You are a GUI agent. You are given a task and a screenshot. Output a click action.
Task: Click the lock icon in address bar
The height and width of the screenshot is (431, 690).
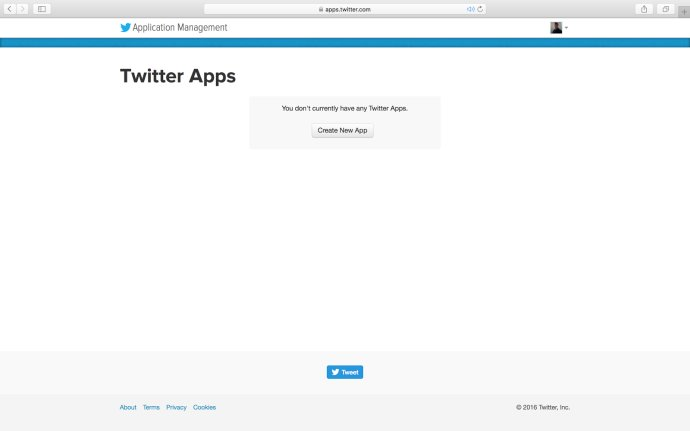[x=321, y=9]
